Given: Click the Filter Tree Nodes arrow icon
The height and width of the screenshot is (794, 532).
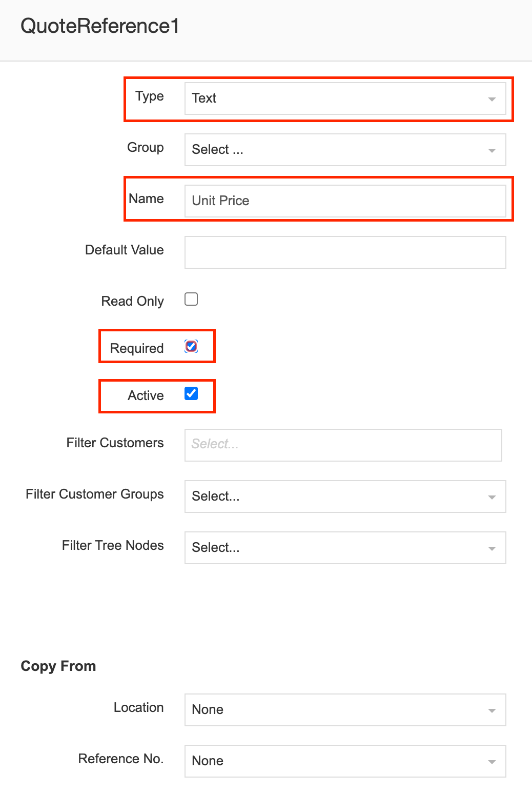Looking at the screenshot, I should (x=492, y=548).
